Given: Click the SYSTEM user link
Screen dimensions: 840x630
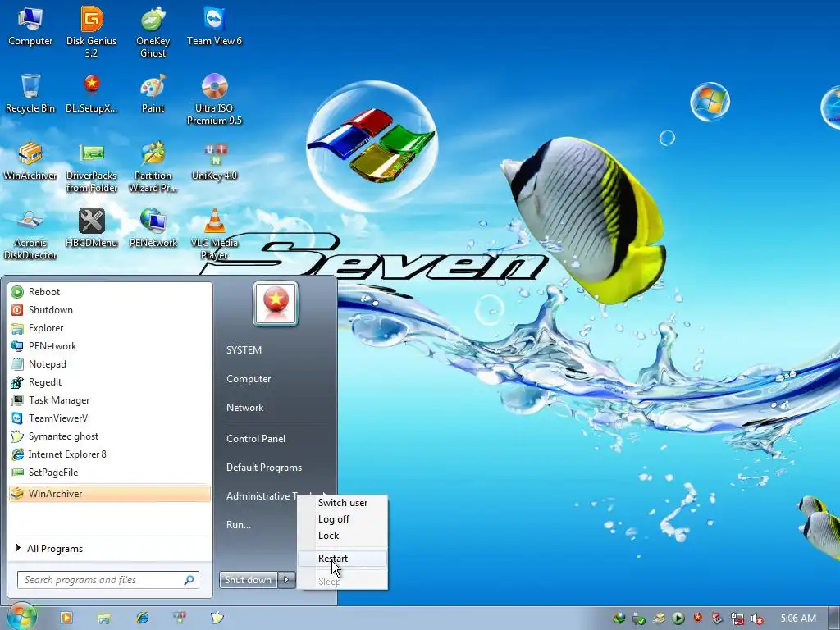Looking at the screenshot, I should (x=244, y=349).
